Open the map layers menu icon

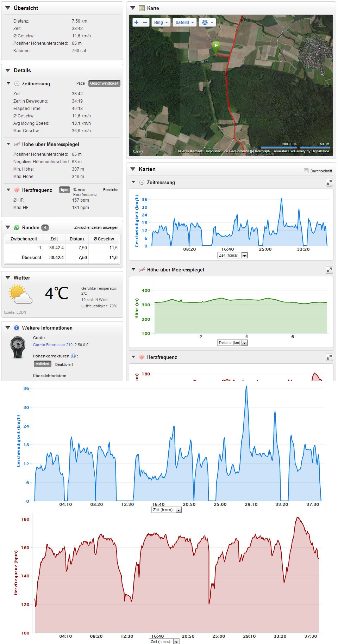(x=207, y=23)
